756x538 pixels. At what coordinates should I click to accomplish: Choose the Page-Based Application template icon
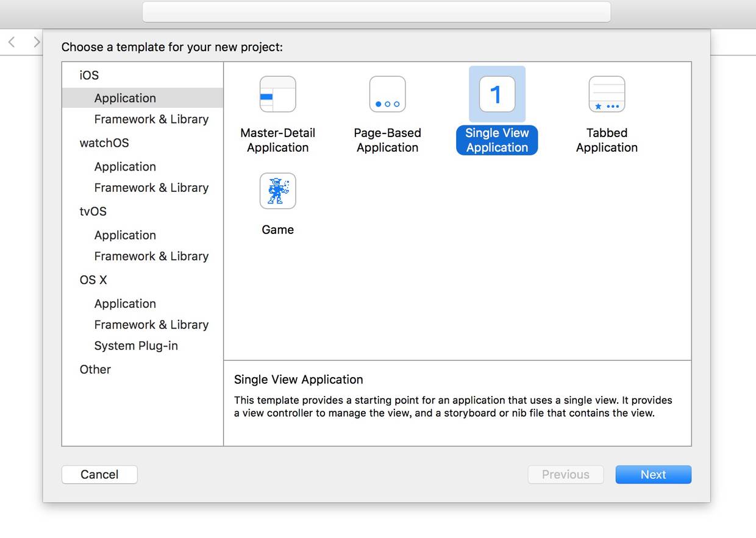pyautogui.click(x=387, y=94)
